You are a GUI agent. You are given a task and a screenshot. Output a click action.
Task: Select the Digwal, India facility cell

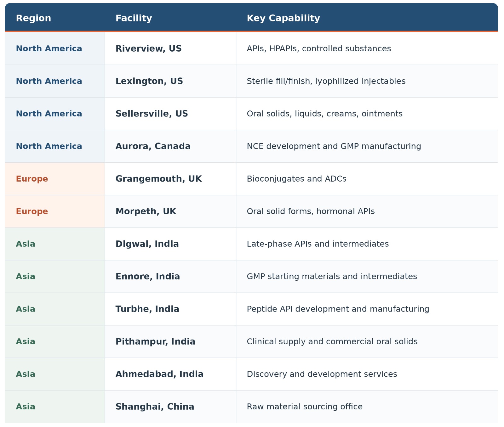tap(170, 244)
